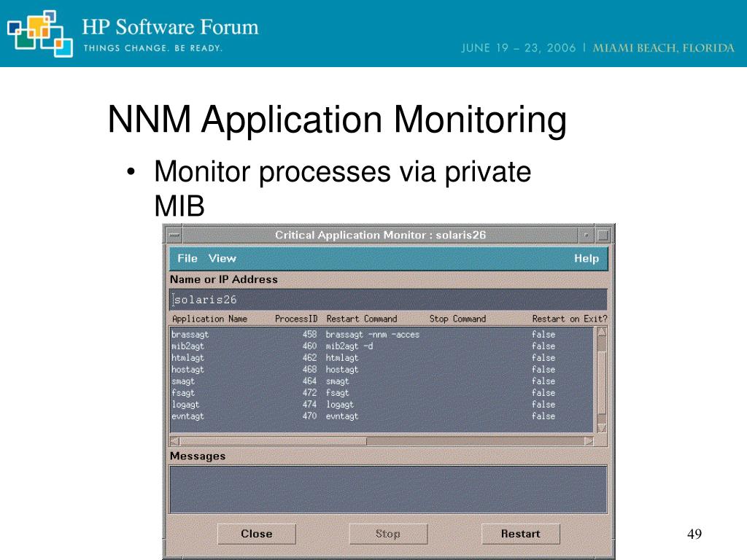Click the Messages text area

[388, 489]
